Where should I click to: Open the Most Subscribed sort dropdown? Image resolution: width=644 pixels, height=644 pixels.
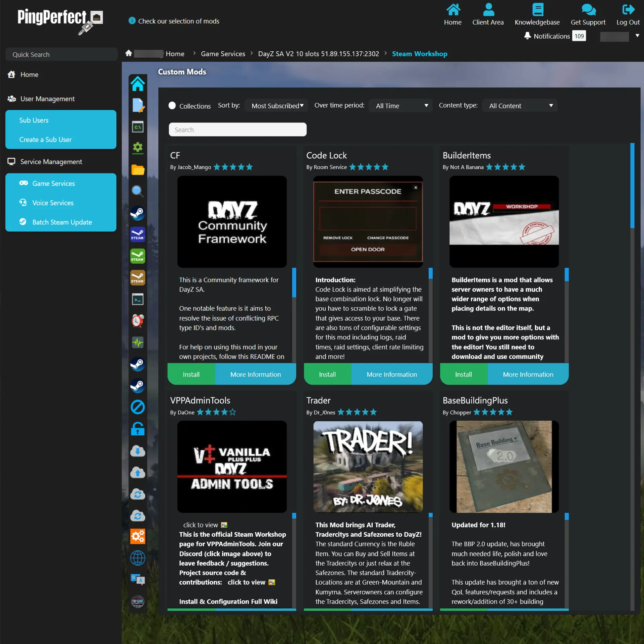tap(276, 105)
